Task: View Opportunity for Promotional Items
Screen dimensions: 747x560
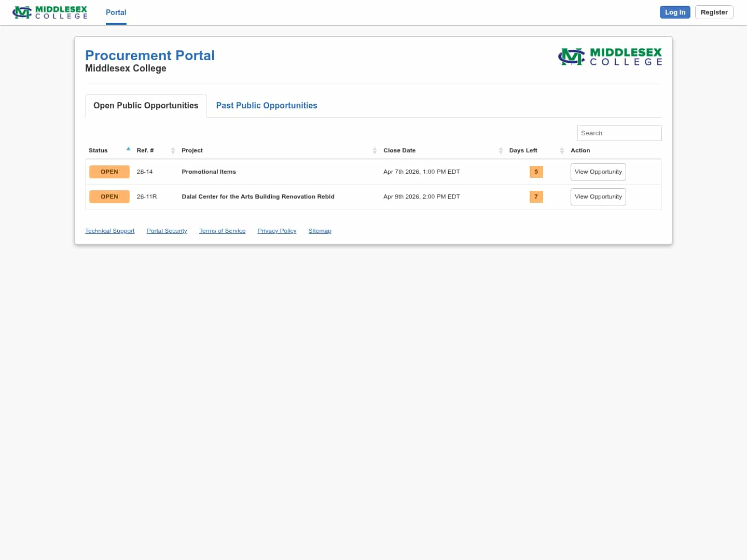Action: coord(598,172)
